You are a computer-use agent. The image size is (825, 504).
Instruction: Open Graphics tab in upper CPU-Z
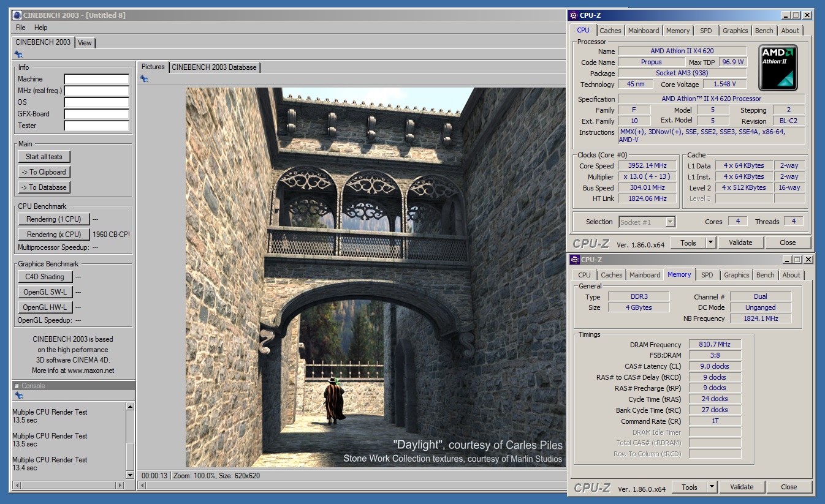point(736,31)
